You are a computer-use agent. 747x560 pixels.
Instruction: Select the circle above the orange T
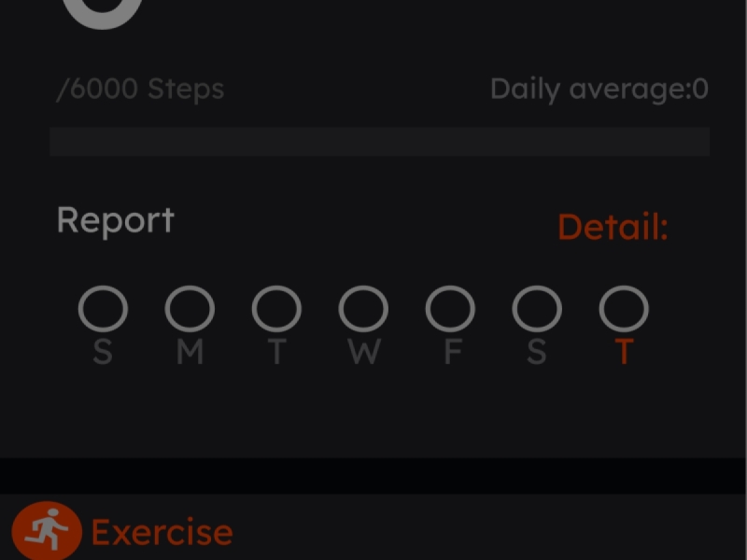pyautogui.click(x=624, y=308)
